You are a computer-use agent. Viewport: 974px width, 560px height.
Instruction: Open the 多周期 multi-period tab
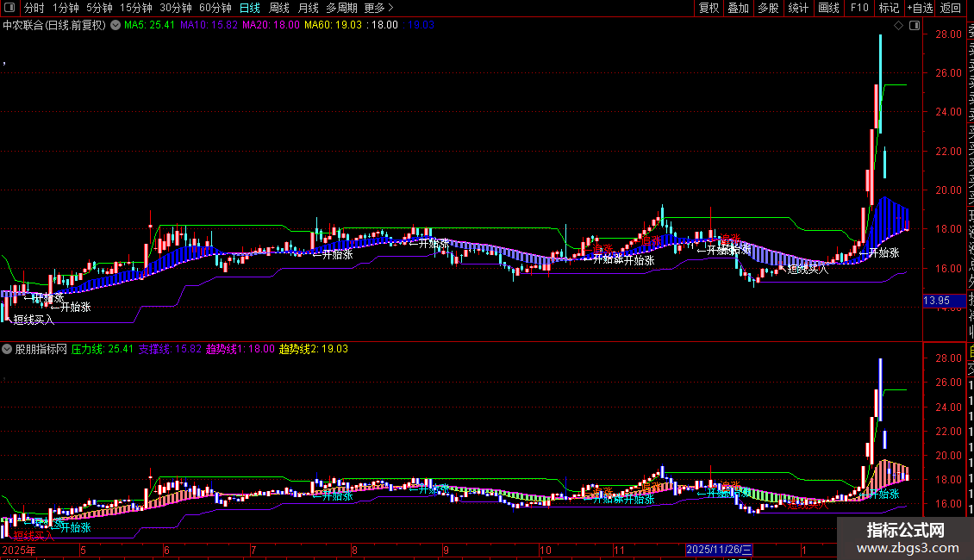click(x=341, y=8)
